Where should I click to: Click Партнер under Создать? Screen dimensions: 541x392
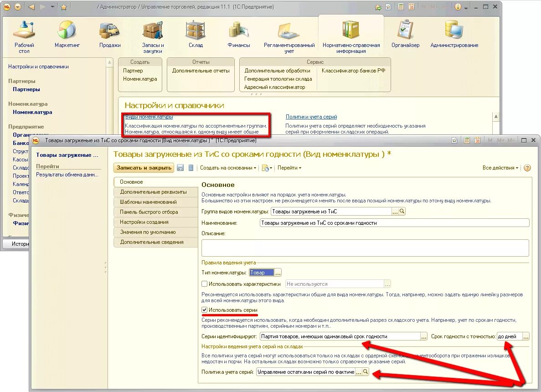[133, 71]
